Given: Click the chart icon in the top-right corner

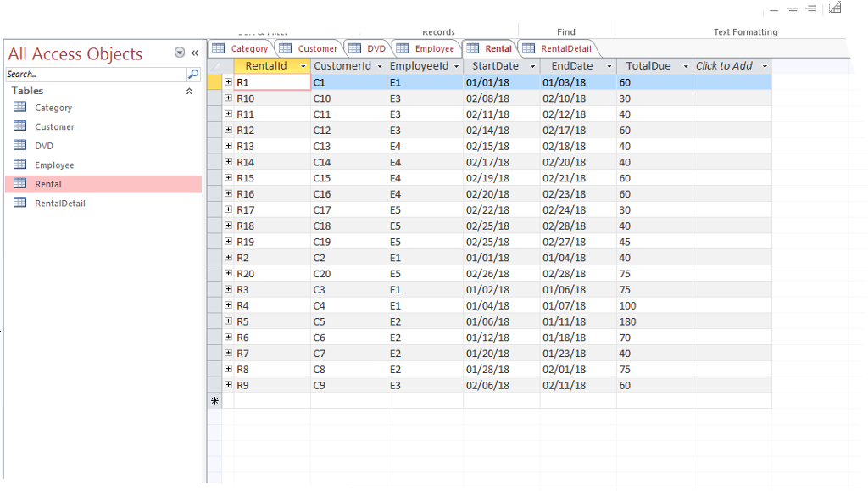Looking at the screenshot, I should (x=835, y=8).
